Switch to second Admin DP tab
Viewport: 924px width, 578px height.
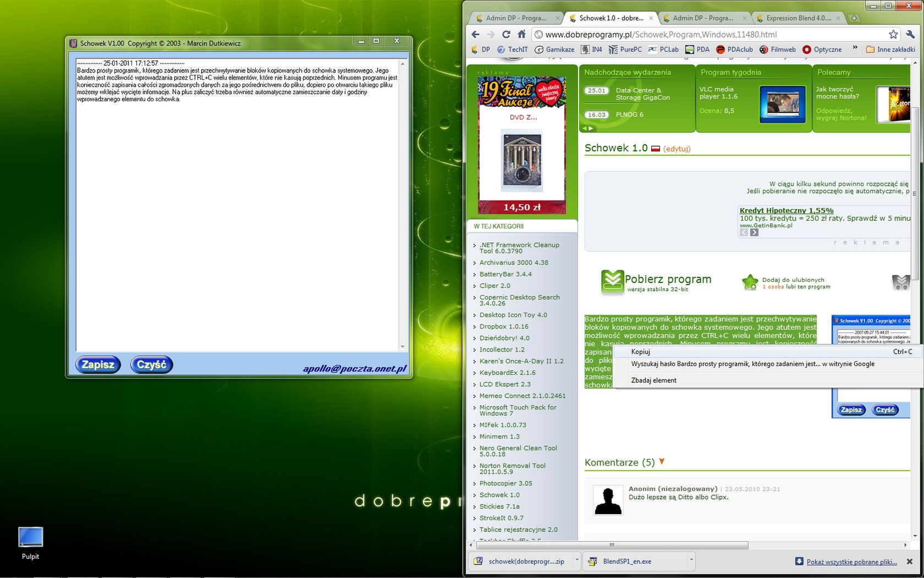coord(703,18)
